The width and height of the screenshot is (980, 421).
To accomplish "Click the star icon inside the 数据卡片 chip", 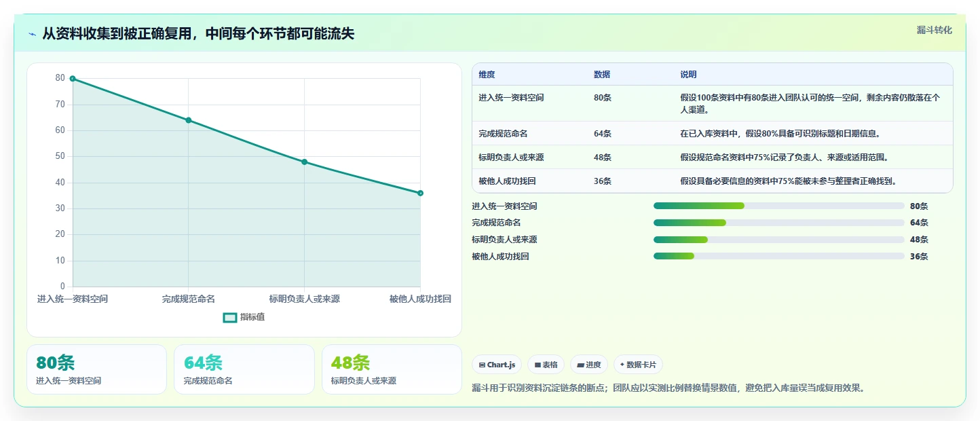I will point(622,365).
